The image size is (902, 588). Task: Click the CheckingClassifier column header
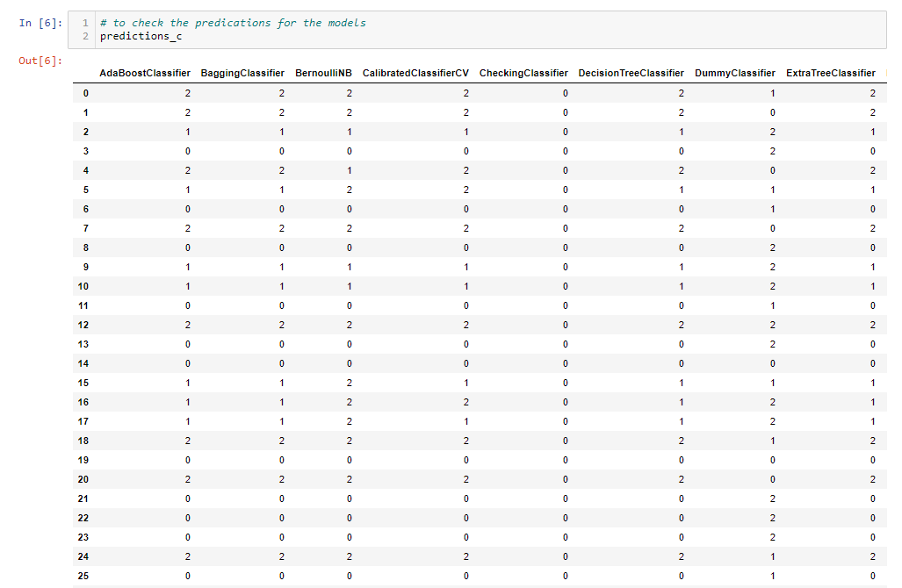coord(523,73)
